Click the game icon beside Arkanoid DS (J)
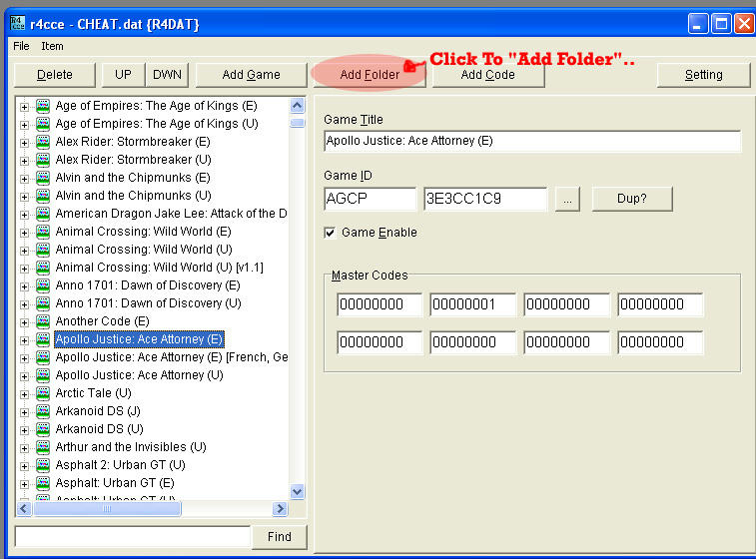 [43, 411]
